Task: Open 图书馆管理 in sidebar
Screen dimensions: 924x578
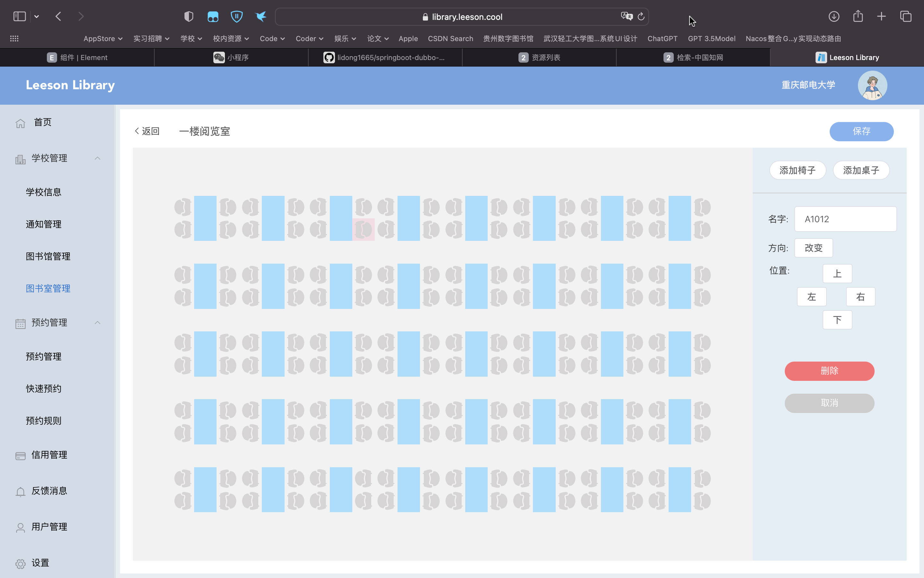Action: pos(48,256)
